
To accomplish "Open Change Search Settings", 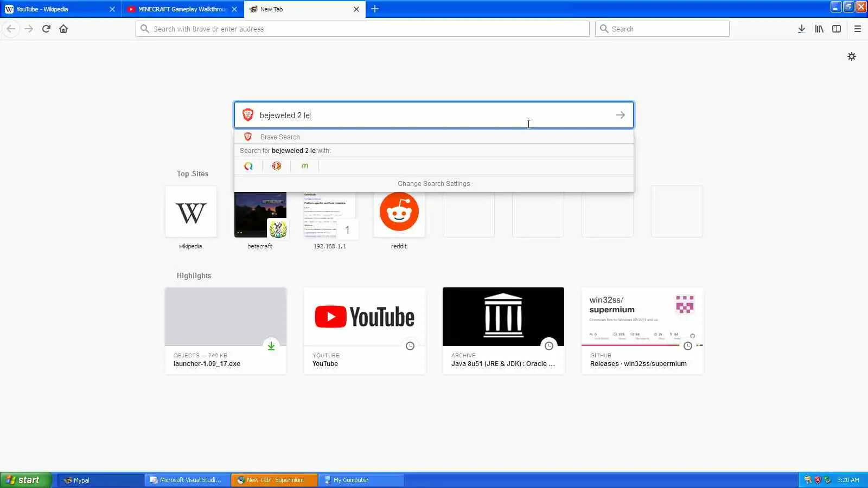I will tap(434, 184).
